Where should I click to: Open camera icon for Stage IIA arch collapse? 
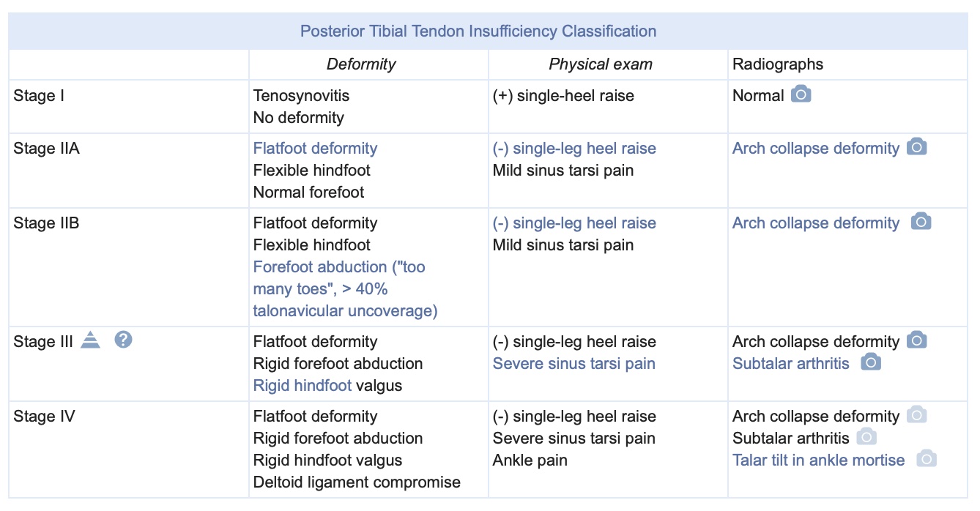(x=916, y=147)
